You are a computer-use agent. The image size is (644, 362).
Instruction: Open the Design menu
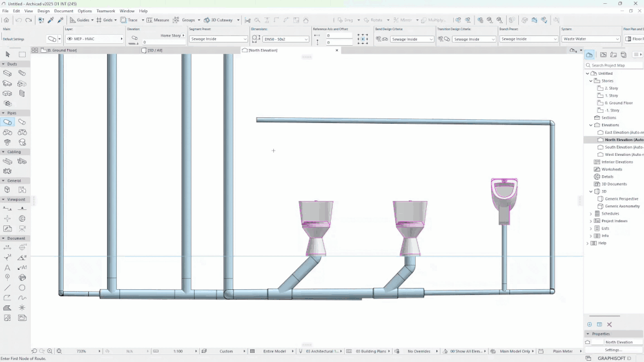click(44, 11)
